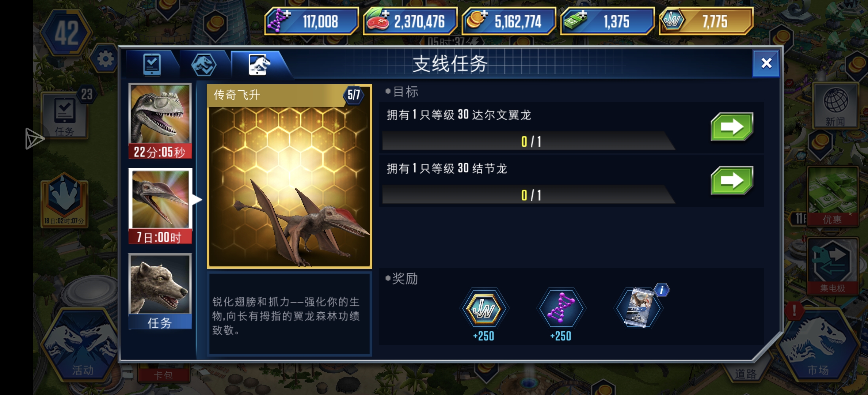868x395 pixels.
Task: Show card pack reward info badge
Action: [x=662, y=290]
